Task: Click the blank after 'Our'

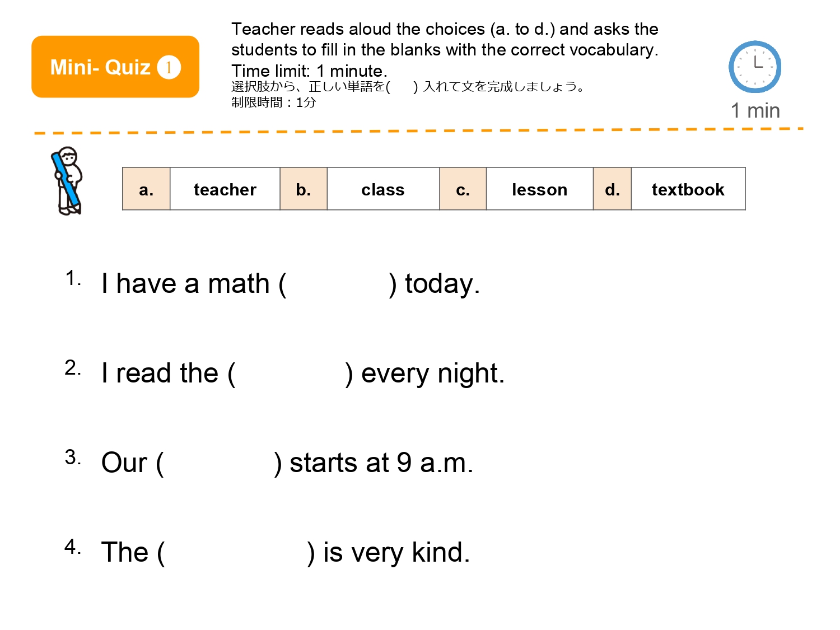Action: click(219, 463)
